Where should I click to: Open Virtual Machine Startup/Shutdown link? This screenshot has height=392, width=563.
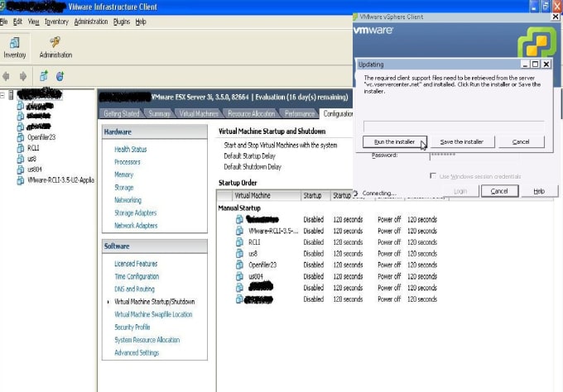pos(154,302)
